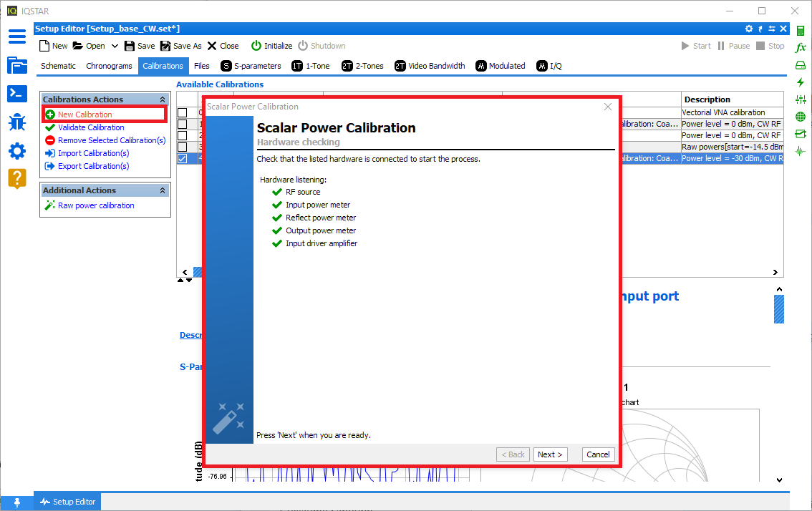This screenshot has width=812, height=511.
Task: Click Close in the setup toolbar
Action: [223, 46]
